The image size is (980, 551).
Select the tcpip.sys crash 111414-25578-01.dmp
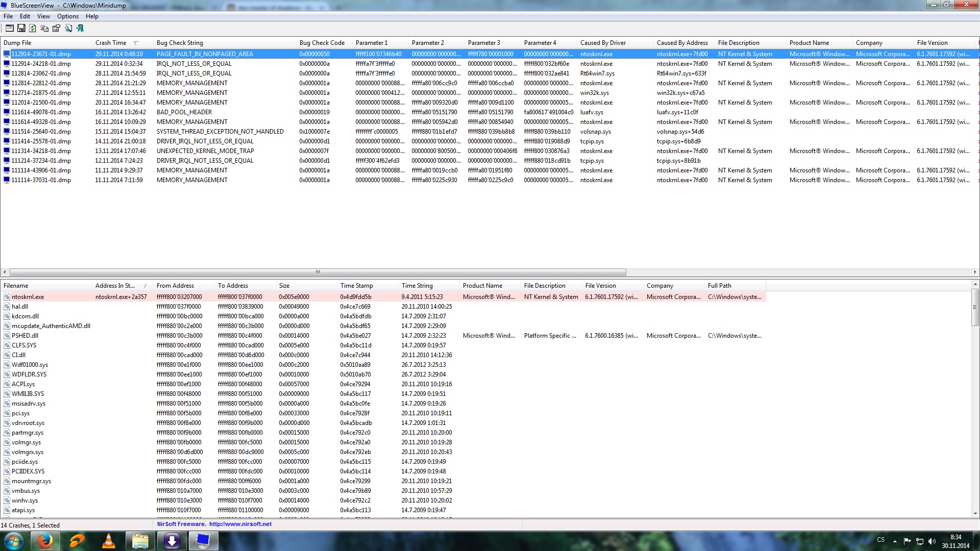coord(41,141)
